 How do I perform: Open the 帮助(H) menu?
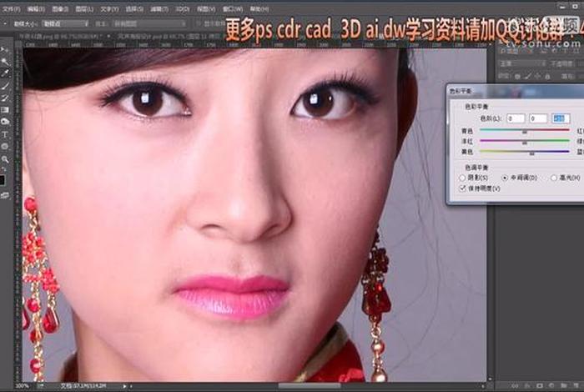(259, 8)
